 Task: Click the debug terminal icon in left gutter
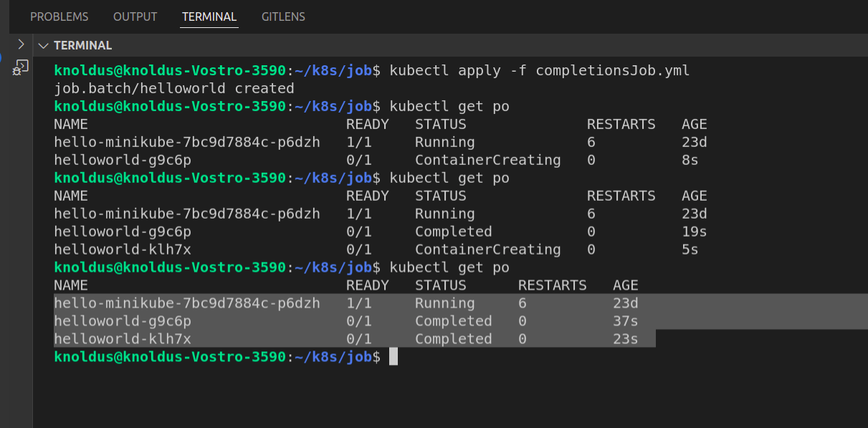[x=21, y=67]
